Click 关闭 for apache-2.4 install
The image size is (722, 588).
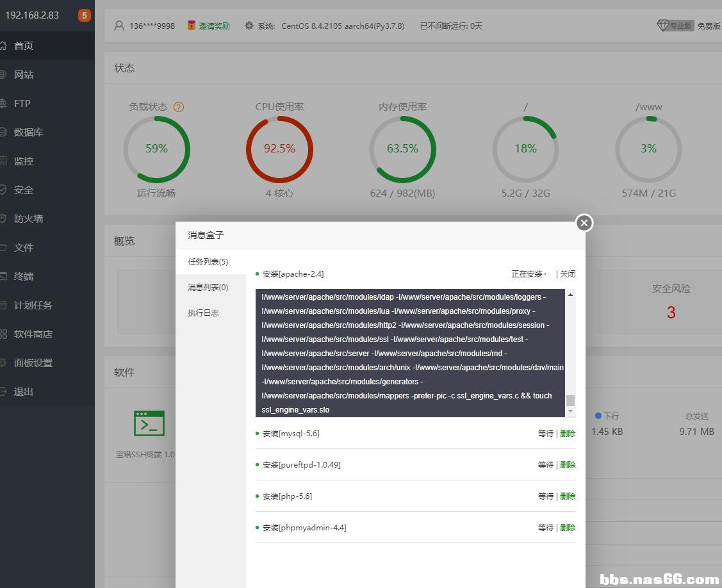click(x=568, y=274)
